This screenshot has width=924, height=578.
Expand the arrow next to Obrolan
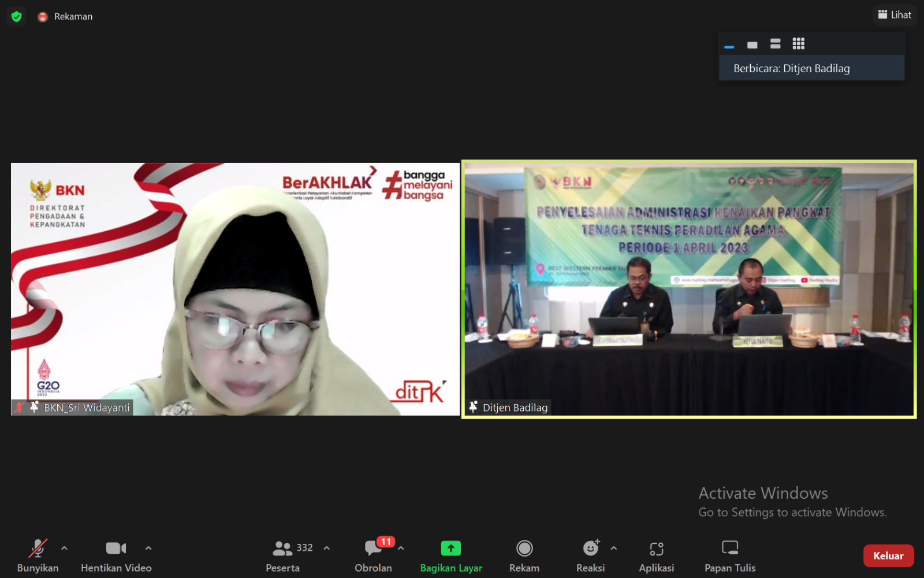[x=401, y=548]
